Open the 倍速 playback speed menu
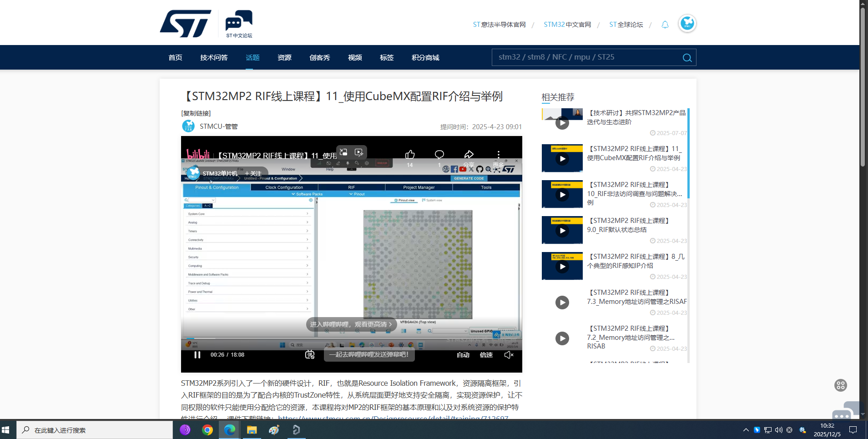This screenshot has height=439, width=868. click(x=486, y=355)
